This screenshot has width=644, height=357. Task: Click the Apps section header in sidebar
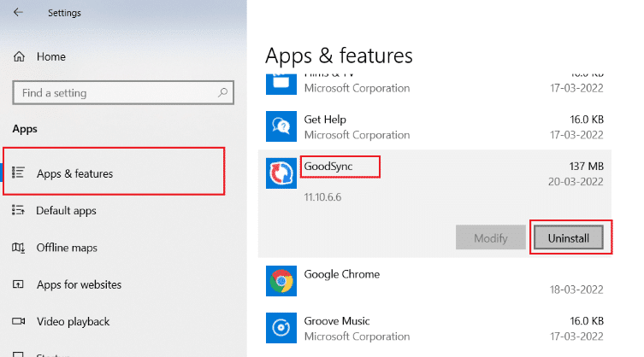pos(25,129)
